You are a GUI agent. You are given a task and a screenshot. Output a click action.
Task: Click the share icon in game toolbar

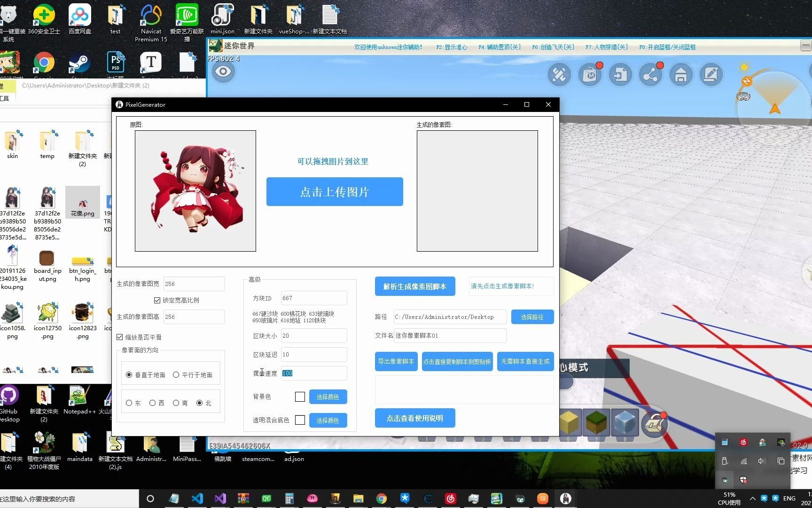pyautogui.click(x=650, y=75)
